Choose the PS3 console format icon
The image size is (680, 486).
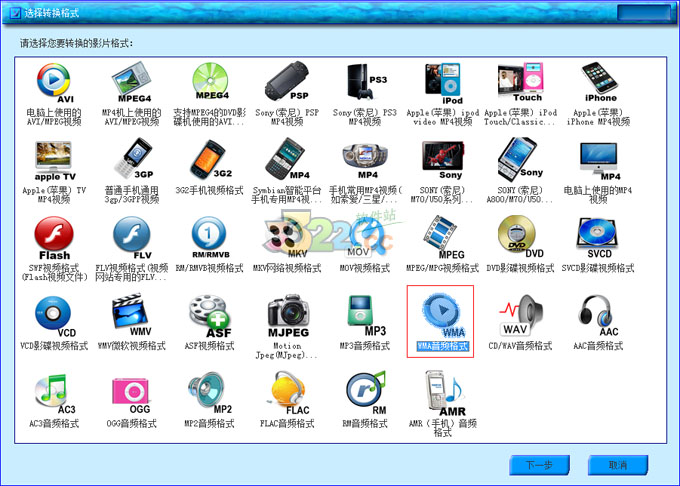366,82
